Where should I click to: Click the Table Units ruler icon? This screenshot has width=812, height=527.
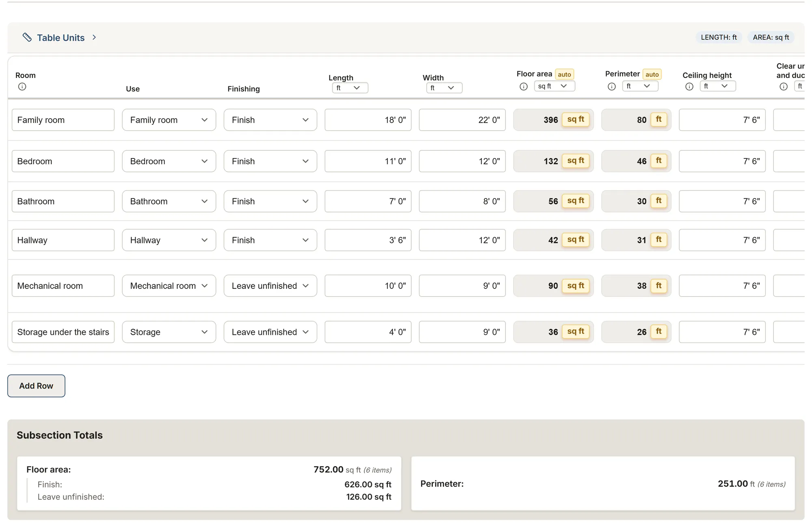[x=27, y=37]
